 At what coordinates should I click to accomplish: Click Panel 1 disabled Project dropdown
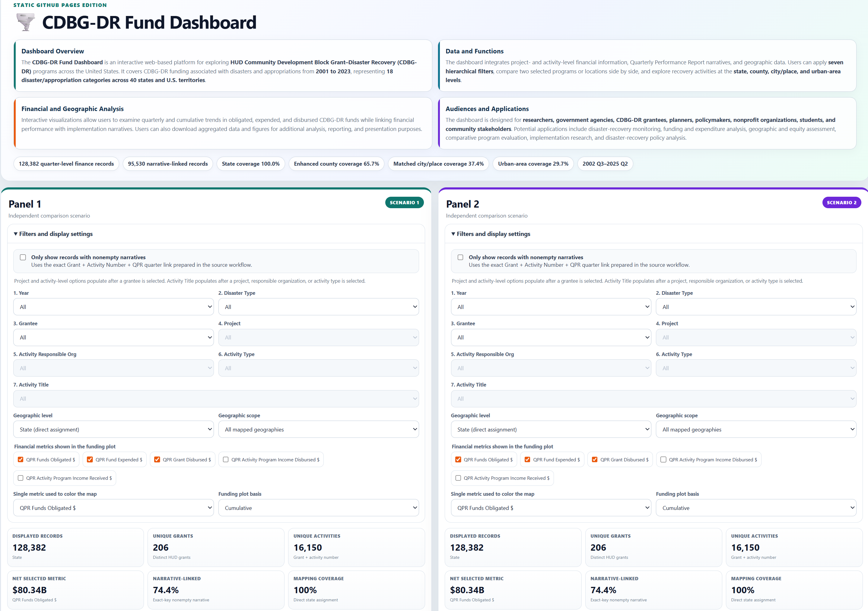[x=318, y=337]
